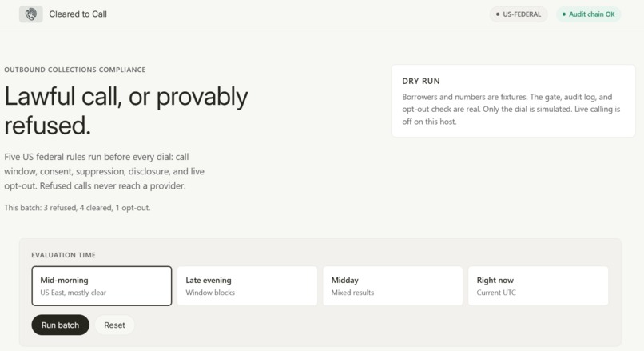Click the OUTBOUND COLLECTIONS COMPLIANCE label

(75, 70)
